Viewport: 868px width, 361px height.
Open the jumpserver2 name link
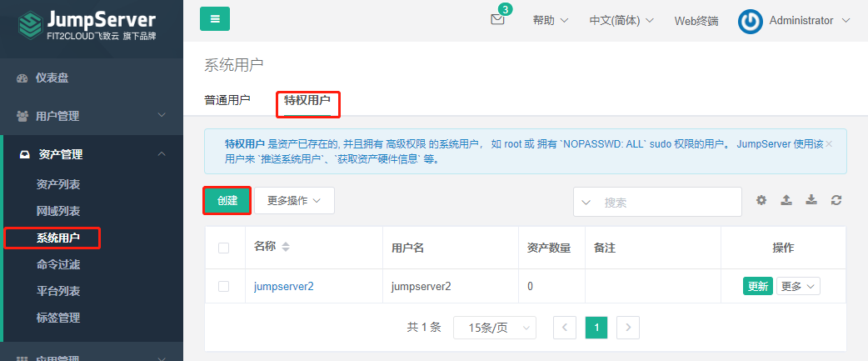284,286
